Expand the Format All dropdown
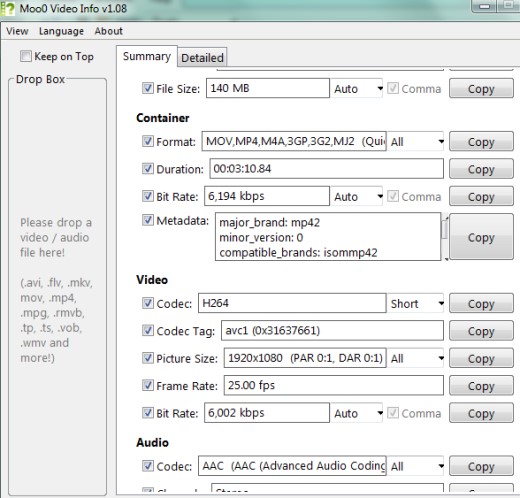Screen dimensions: 520x498 pos(415,142)
